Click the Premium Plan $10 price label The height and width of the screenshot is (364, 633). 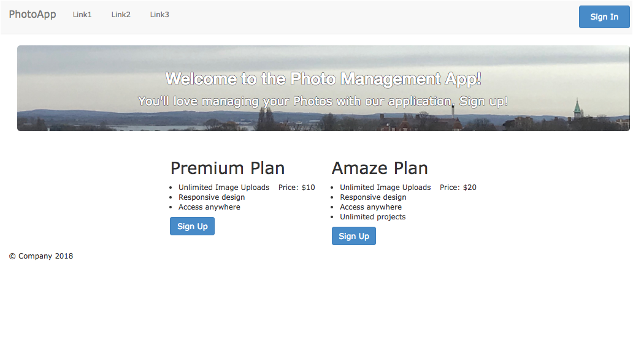296,188
